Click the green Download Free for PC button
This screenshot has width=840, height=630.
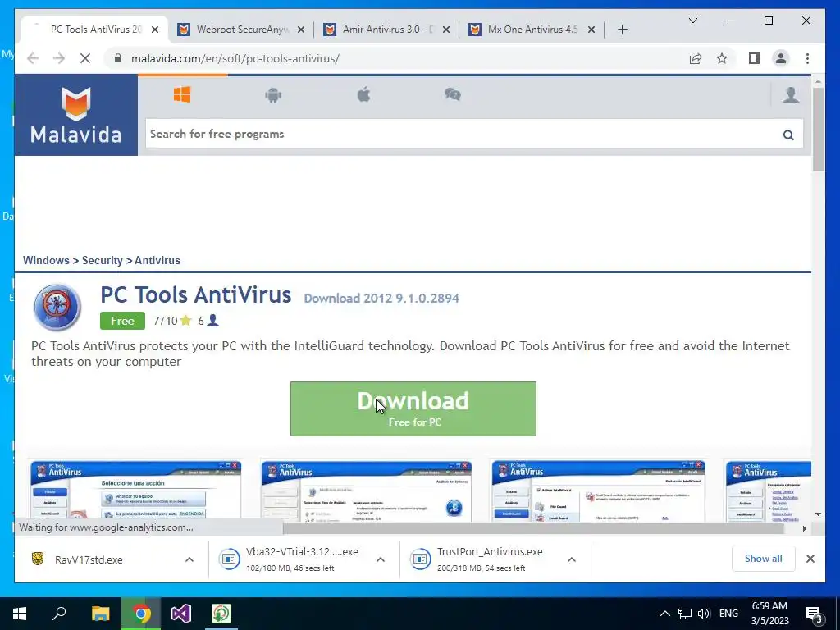(x=413, y=409)
